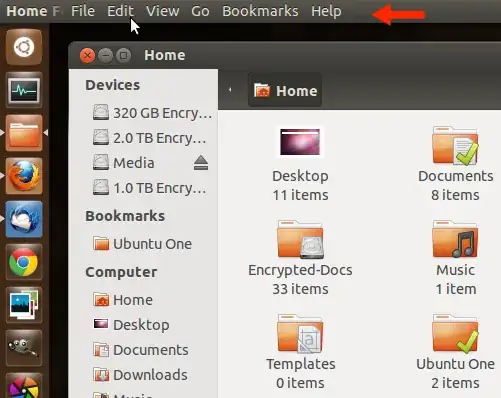This screenshot has width=501, height=398.
Task: Launch System Monitor from the launcher
Action: click(x=24, y=90)
